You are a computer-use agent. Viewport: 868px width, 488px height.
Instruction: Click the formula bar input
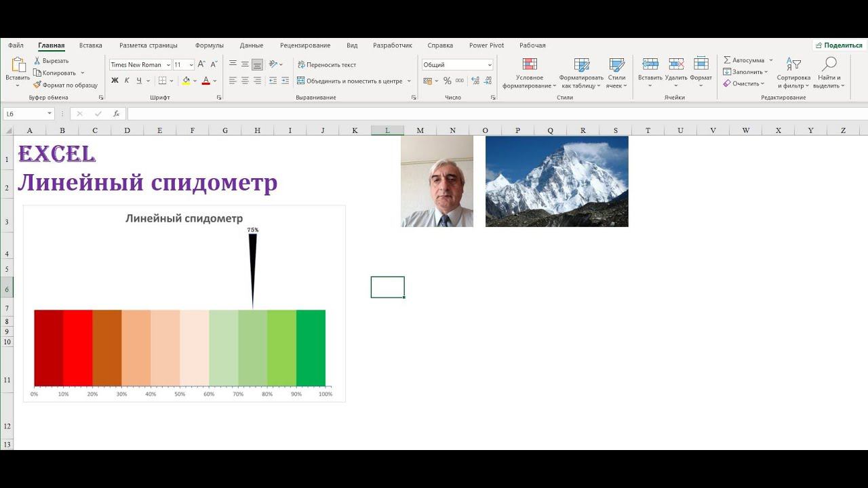click(x=497, y=114)
